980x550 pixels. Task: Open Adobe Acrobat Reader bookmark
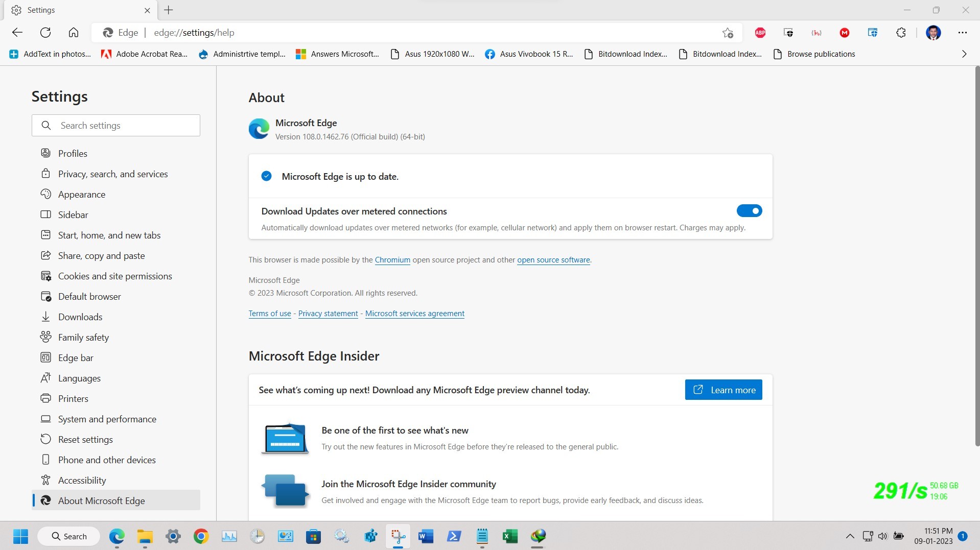(x=145, y=54)
